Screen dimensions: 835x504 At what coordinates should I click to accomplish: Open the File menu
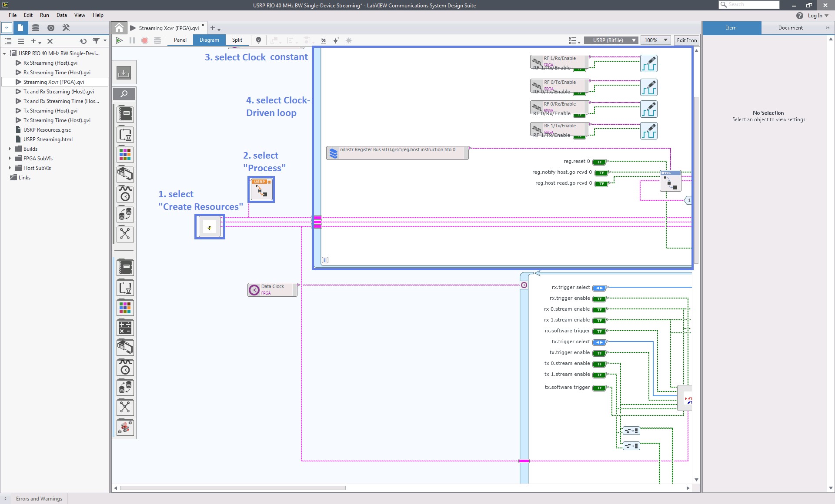tap(13, 15)
